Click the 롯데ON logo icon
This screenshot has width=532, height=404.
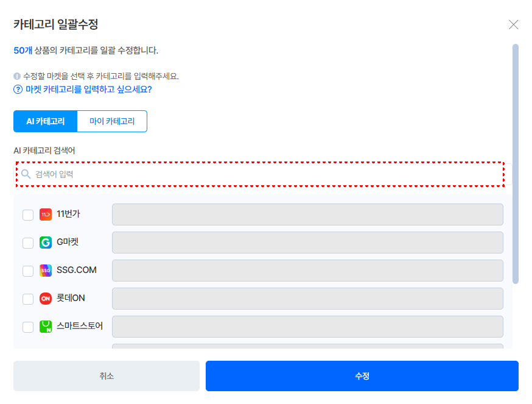pyautogui.click(x=46, y=299)
